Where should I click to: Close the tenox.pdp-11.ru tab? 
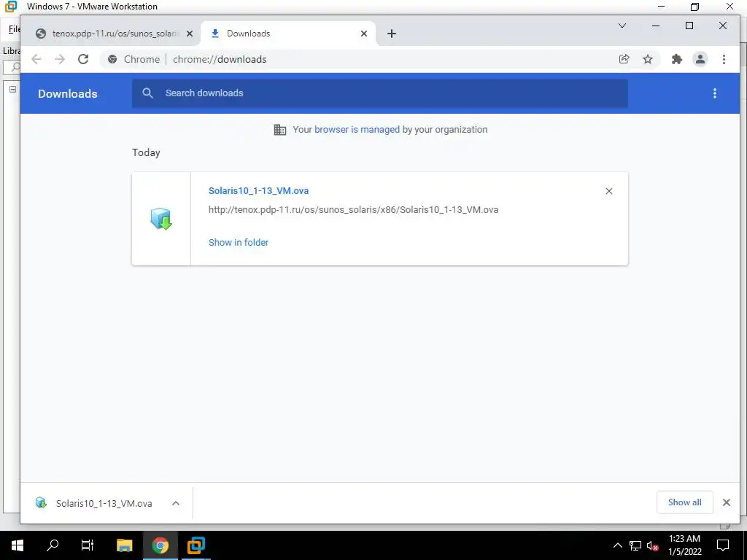[x=190, y=34]
